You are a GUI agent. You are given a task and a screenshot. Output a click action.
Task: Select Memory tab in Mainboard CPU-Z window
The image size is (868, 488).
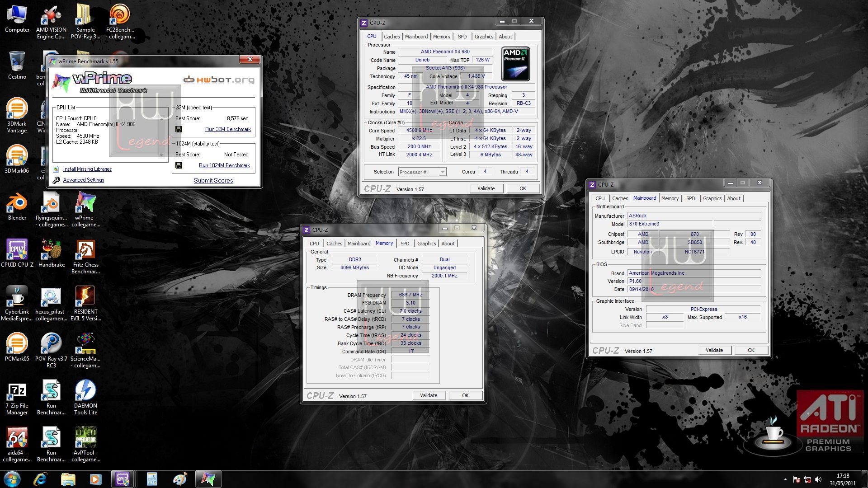670,198
